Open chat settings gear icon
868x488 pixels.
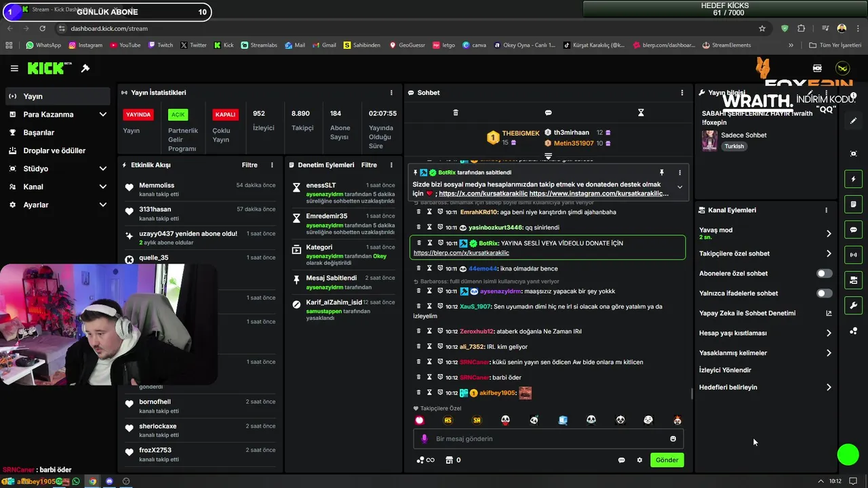pyautogui.click(x=639, y=460)
